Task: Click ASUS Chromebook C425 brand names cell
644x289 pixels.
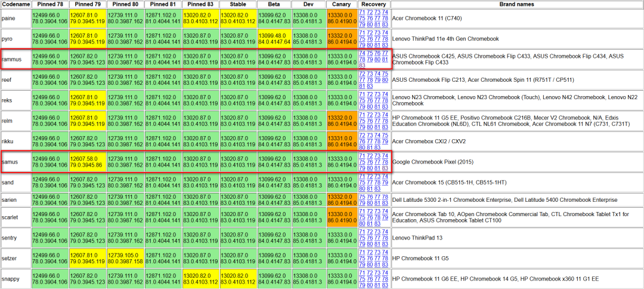Action: tap(516, 59)
